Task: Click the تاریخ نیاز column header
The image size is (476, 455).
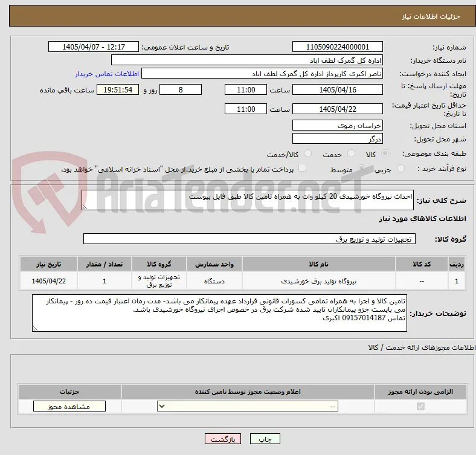Action: pyautogui.click(x=48, y=264)
